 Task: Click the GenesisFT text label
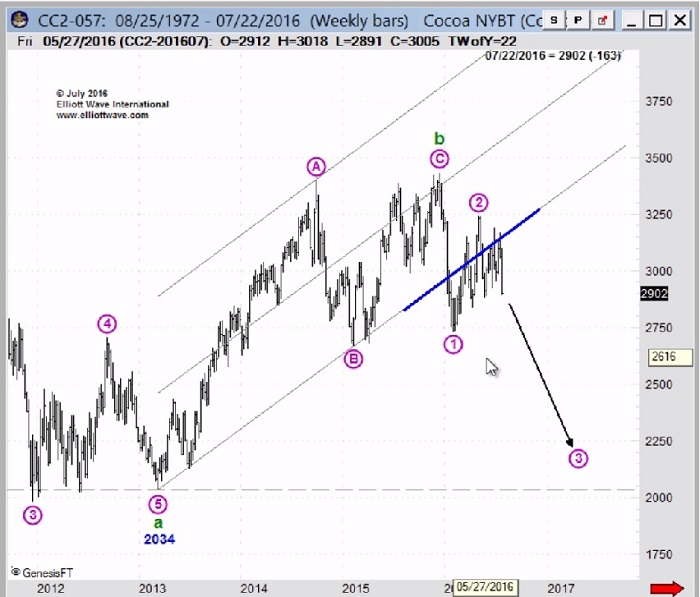tap(48, 573)
